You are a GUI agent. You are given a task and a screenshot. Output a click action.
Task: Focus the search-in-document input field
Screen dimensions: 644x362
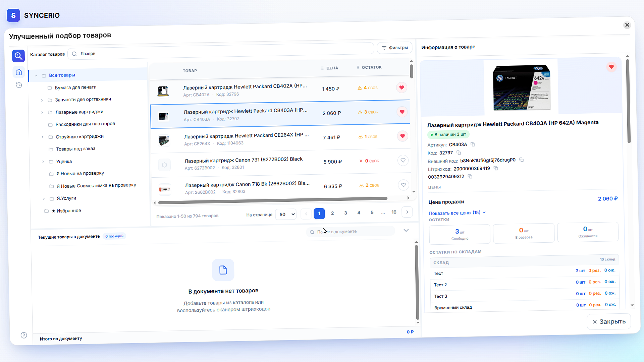pyautogui.click(x=351, y=232)
